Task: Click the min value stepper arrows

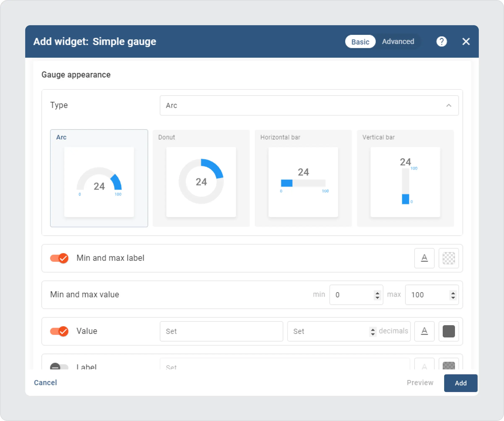Action: pos(377,295)
